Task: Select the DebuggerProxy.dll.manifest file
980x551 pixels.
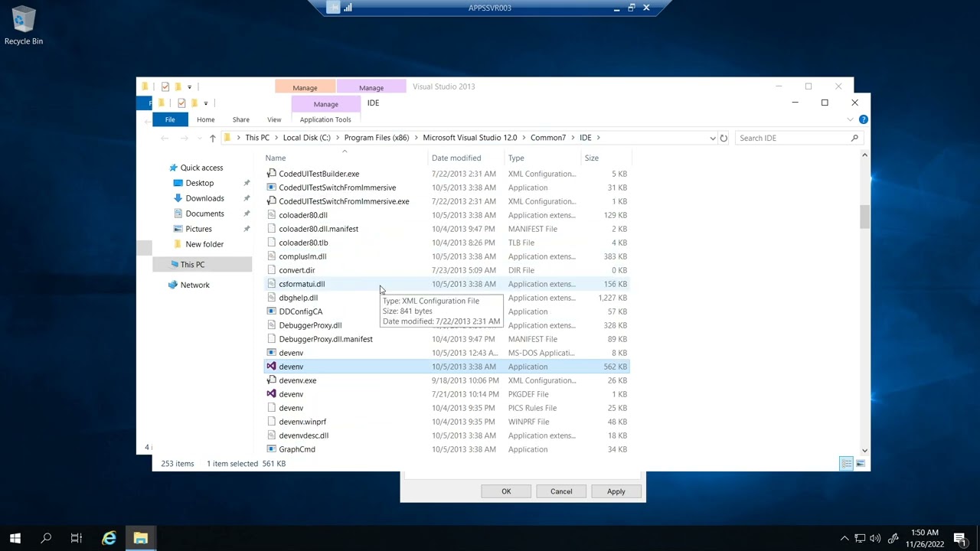Action: click(x=446, y=339)
